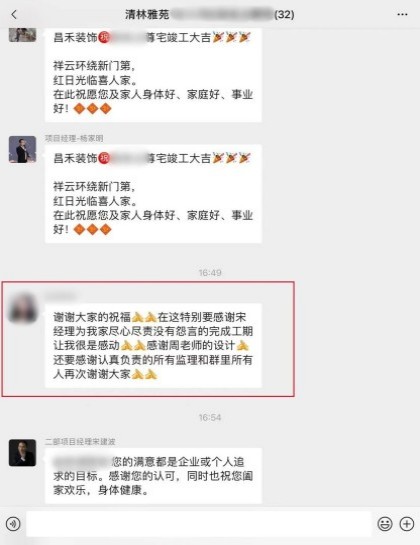The width and height of the screenshot is (420, 545).
Task: Tap the back arrow in the chat header
Action: [x=14, y=15]
